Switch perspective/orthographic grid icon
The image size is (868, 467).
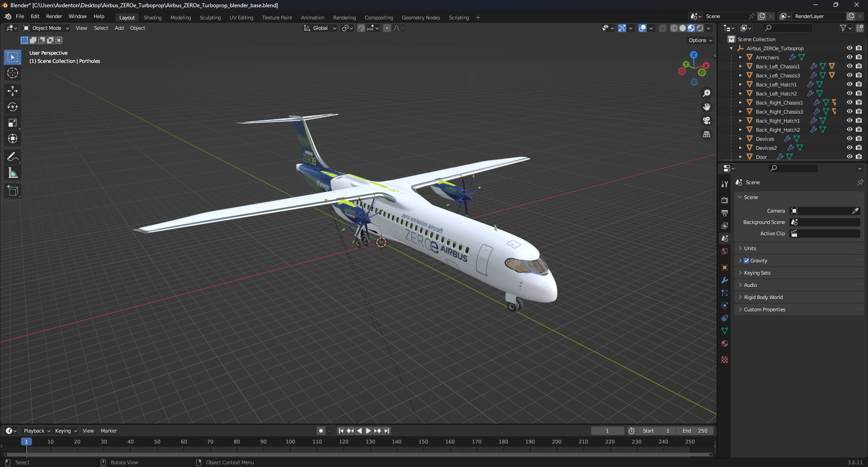point(706,134)
